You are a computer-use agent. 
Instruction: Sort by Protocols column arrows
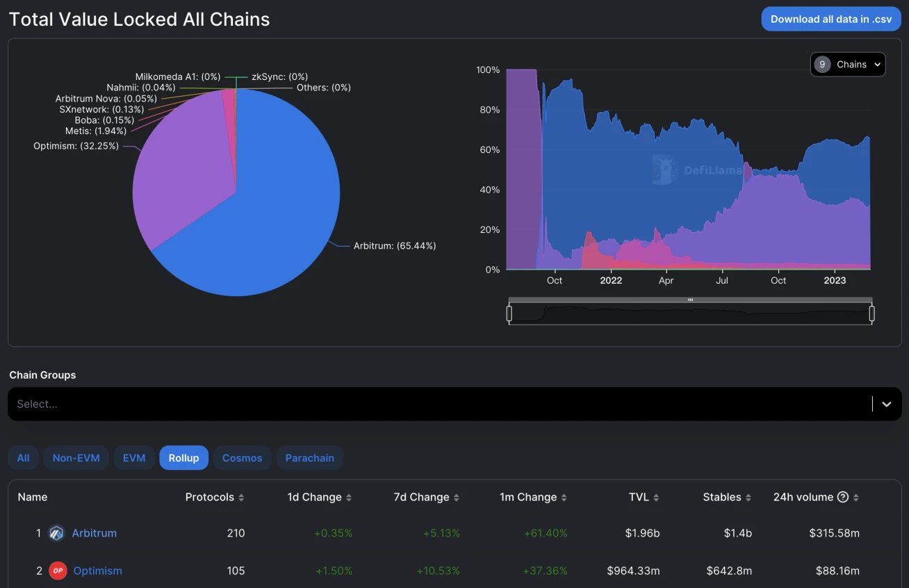point(241,498)
